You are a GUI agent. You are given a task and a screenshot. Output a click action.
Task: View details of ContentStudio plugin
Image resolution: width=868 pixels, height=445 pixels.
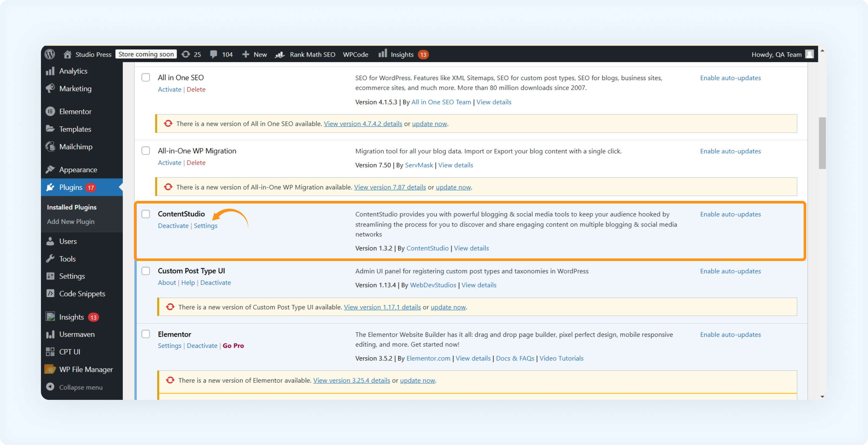tap(471, 248)
